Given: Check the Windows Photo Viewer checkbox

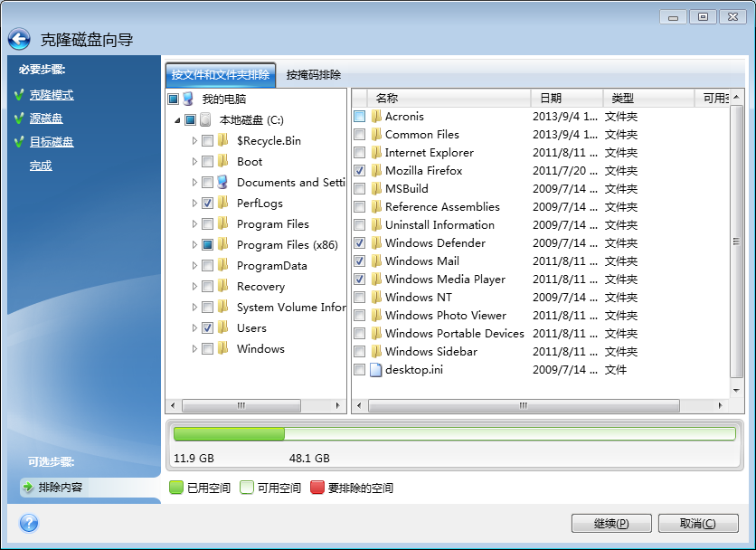Looking at the screenshot, I should pyautogui.click(x=359, y=315).
